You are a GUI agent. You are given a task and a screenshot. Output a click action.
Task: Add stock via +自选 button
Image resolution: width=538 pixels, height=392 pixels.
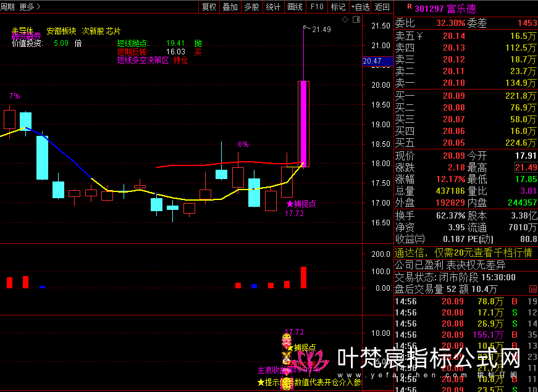click(360, 7)
